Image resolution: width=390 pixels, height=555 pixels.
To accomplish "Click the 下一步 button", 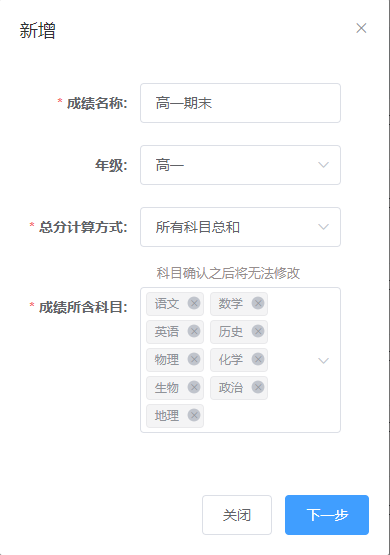I will [327, 515].
